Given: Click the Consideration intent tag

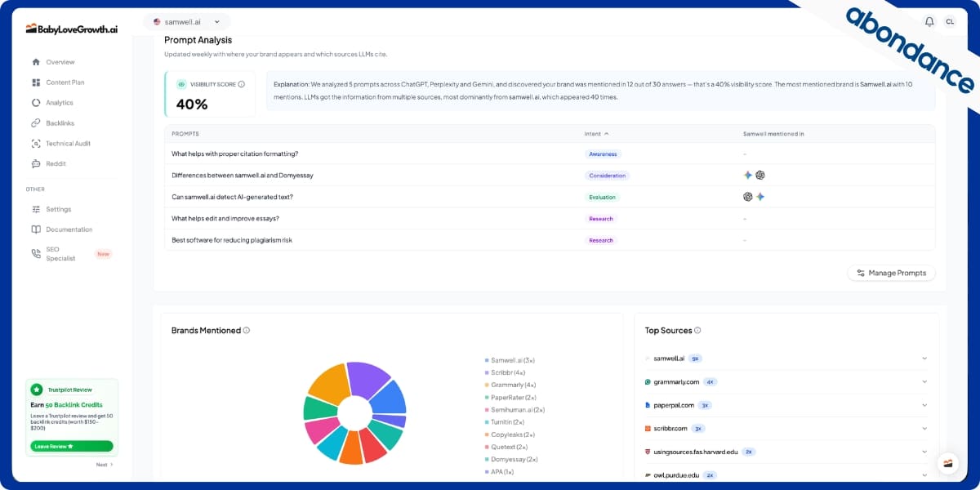Looking at the screenshot, I should (608, 176).
